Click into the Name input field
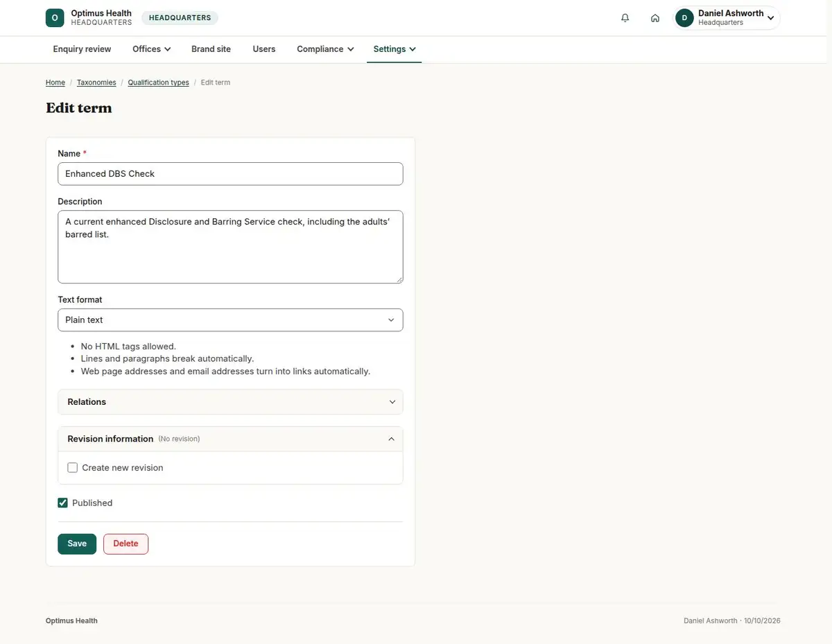The image size is (832, 644). (230, 174)
